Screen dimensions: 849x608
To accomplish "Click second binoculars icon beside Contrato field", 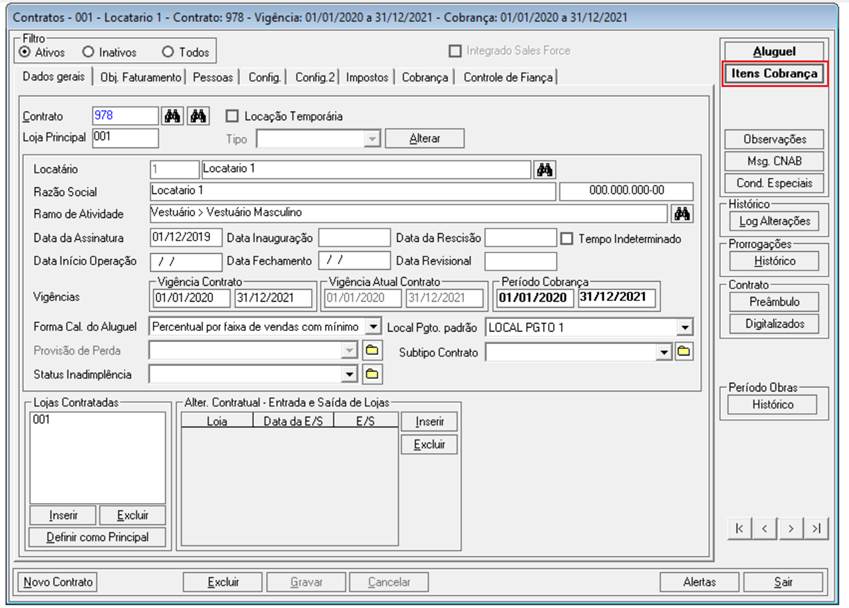I will 198,116.
